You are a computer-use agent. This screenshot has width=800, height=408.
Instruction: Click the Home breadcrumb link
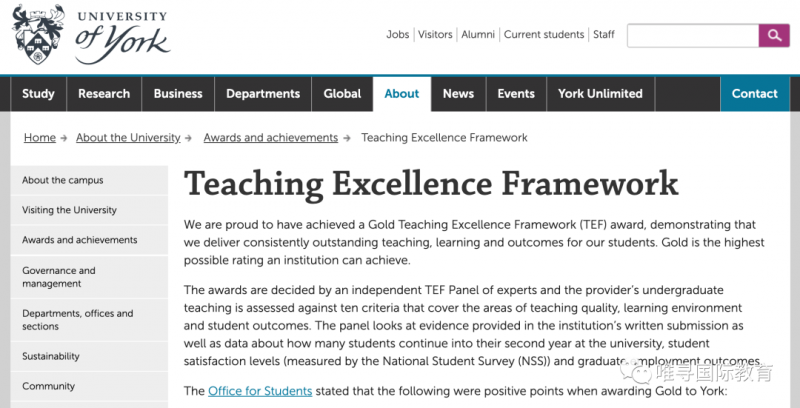40,138
